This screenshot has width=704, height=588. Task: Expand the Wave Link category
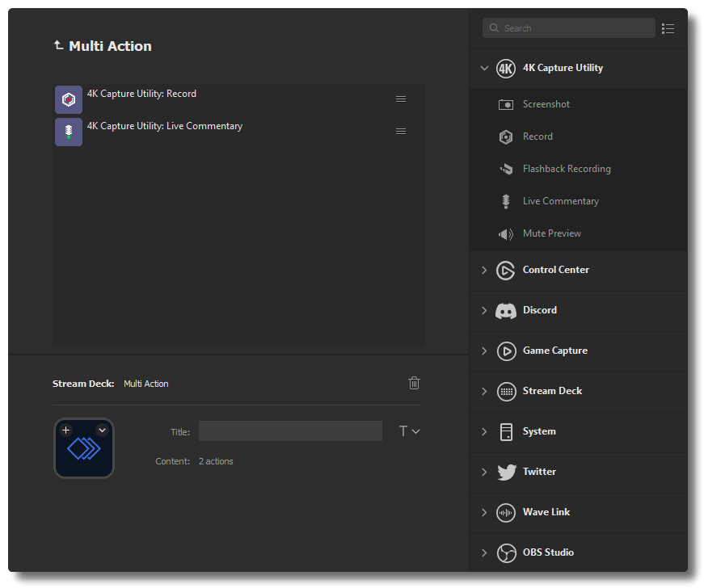[x=484, y=512]
